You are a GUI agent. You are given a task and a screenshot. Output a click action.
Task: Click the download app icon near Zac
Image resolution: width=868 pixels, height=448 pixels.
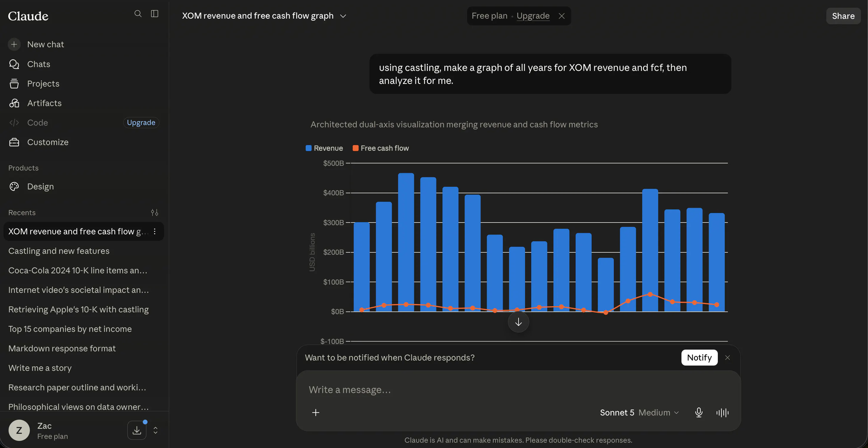tap(137, 430)
